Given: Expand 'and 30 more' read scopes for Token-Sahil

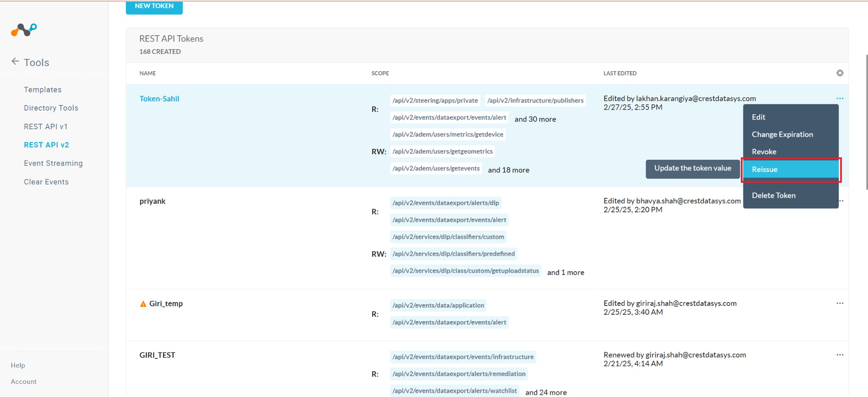Looking at the screenshot, I should coord(535,119).
